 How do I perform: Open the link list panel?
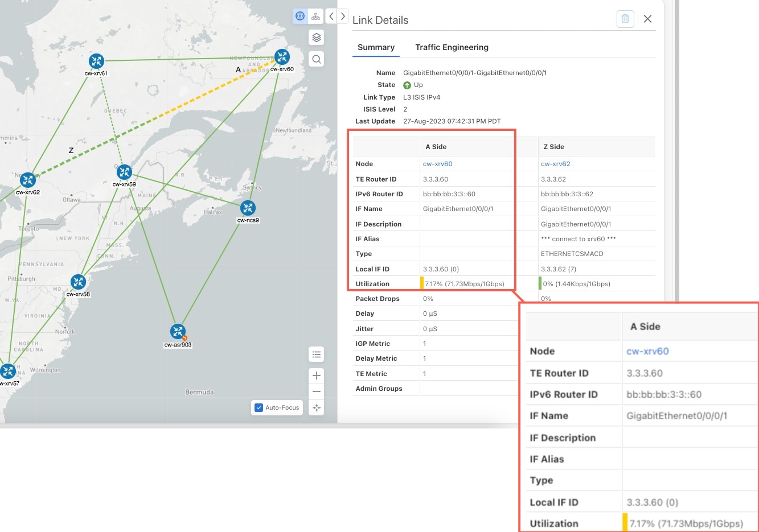pyautogui.click(x=316, y=354)
